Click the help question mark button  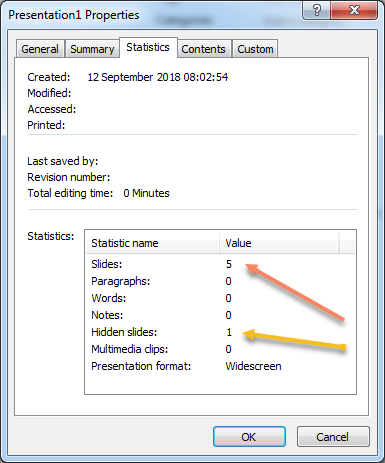(316, 10)
